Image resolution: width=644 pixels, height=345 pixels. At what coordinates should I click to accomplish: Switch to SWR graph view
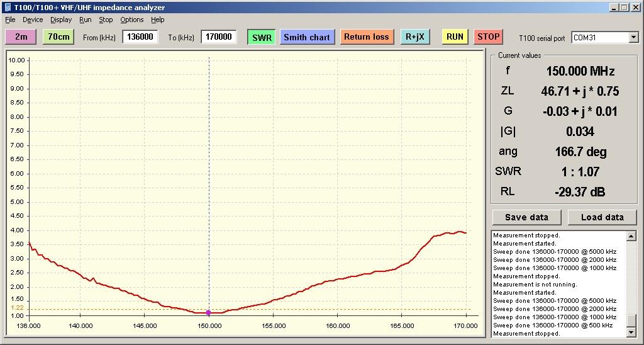pos(262,37)
